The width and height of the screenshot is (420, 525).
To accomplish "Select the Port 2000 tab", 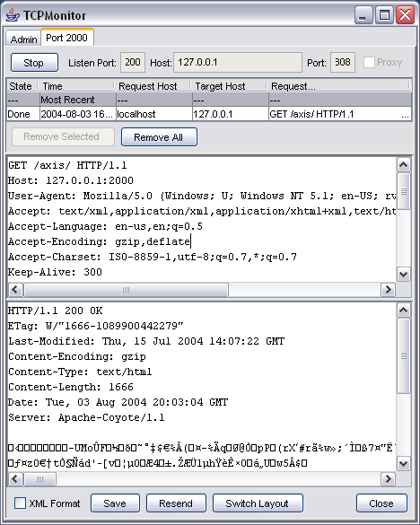I will [66, 38].
